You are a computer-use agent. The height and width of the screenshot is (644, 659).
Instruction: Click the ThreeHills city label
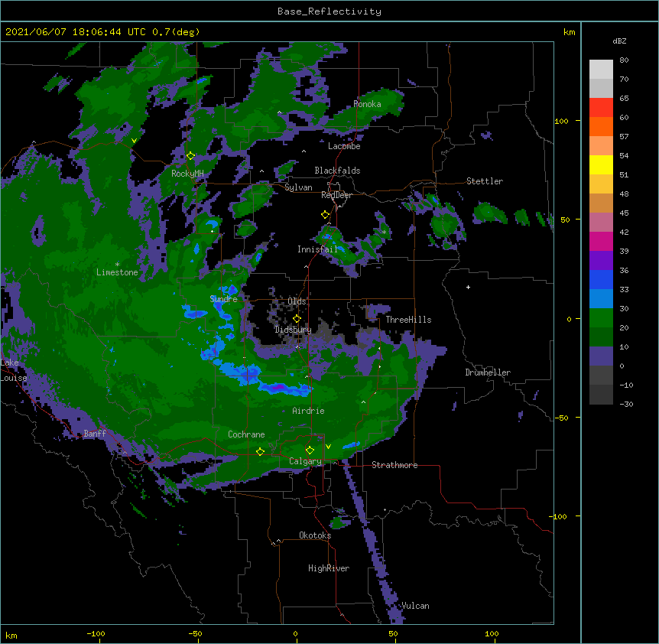(x=408, y=320)
